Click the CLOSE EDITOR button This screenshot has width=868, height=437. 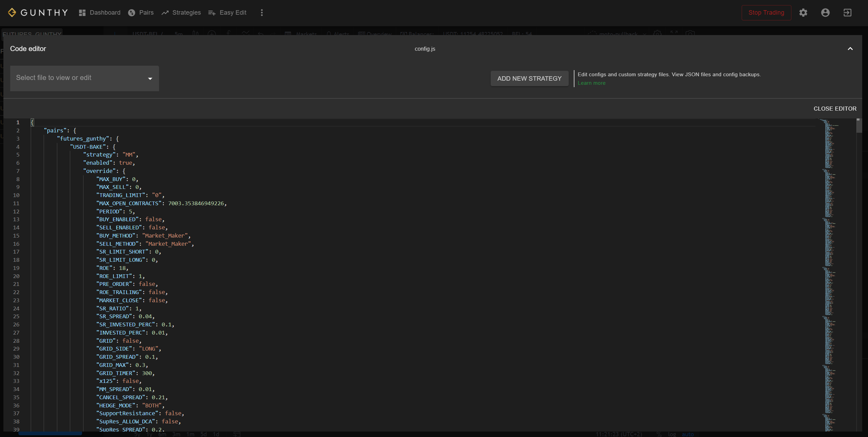click(x=835, y=109)
